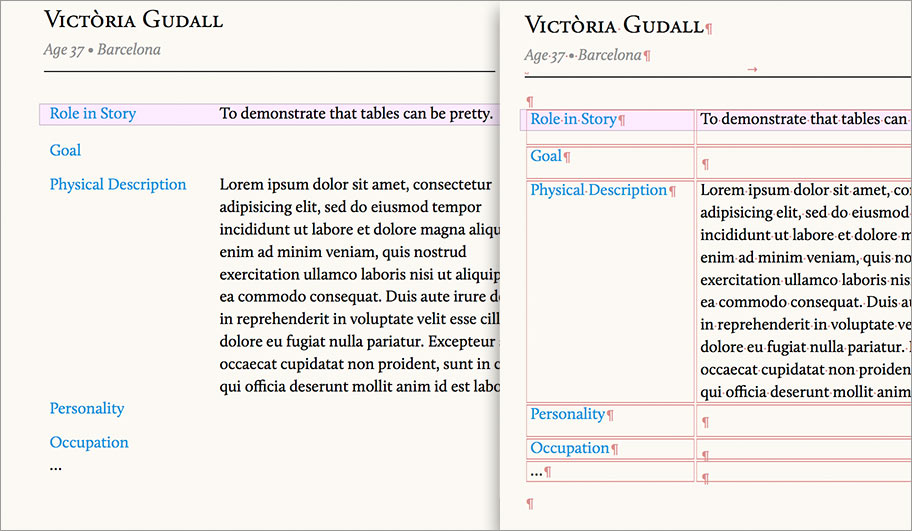Click the empty value cell beside 'Occupation¶'
The height and width of the screenshot is (531, 912).
(x=804, y=449)
